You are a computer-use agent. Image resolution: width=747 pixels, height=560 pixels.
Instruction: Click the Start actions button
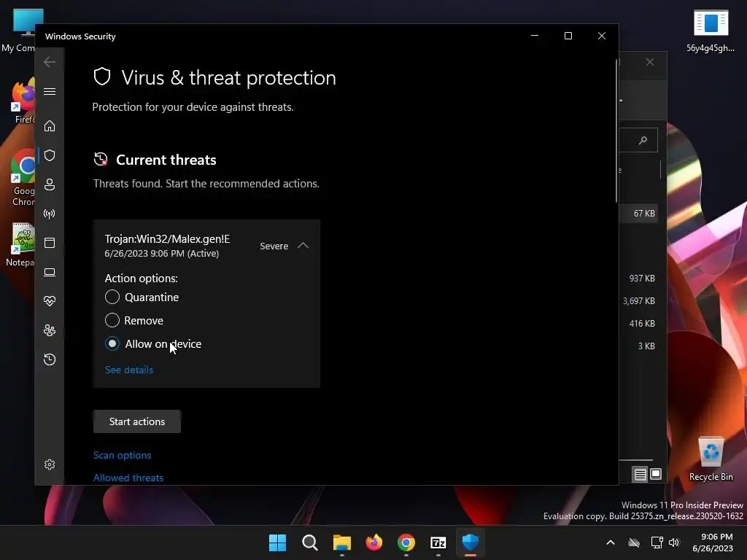(x=136, y=421)
